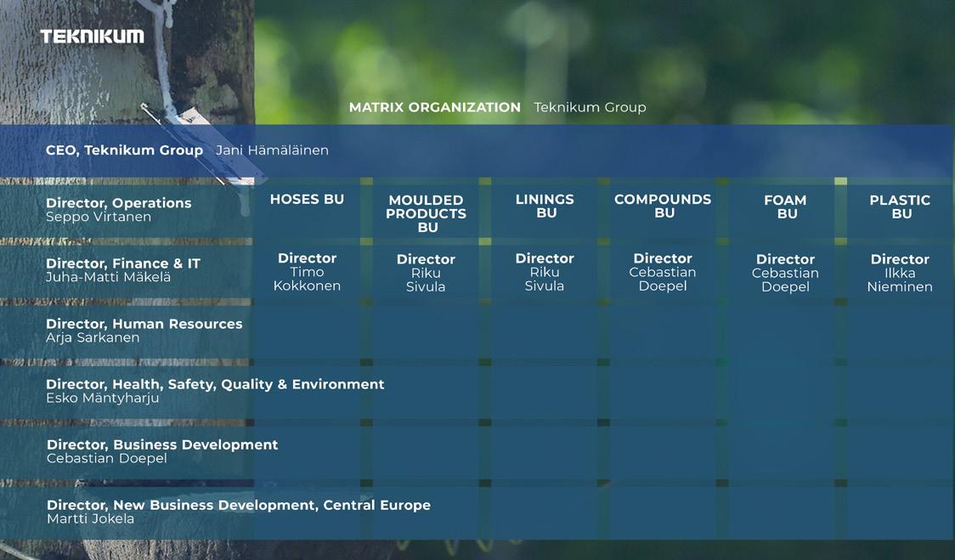Viewport: 955px width, 560px height.
Task: Click the HOSES BU column header
Action: tap(307, 199)
